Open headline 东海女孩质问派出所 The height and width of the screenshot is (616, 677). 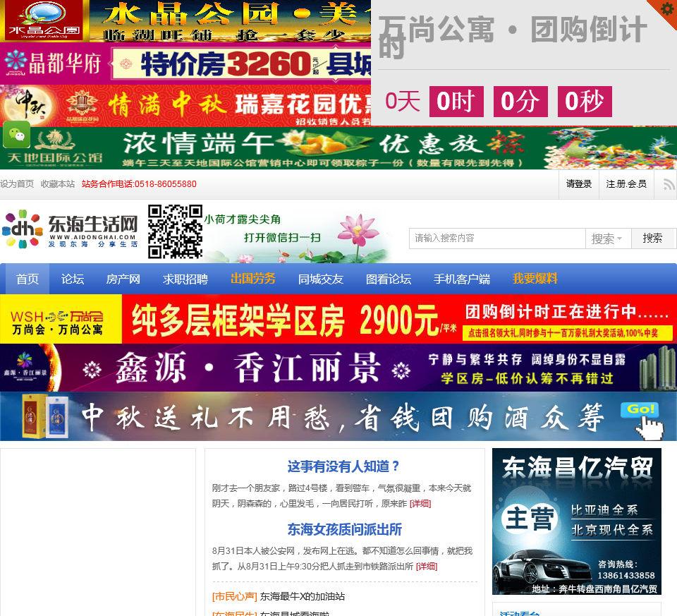(345, 529)
